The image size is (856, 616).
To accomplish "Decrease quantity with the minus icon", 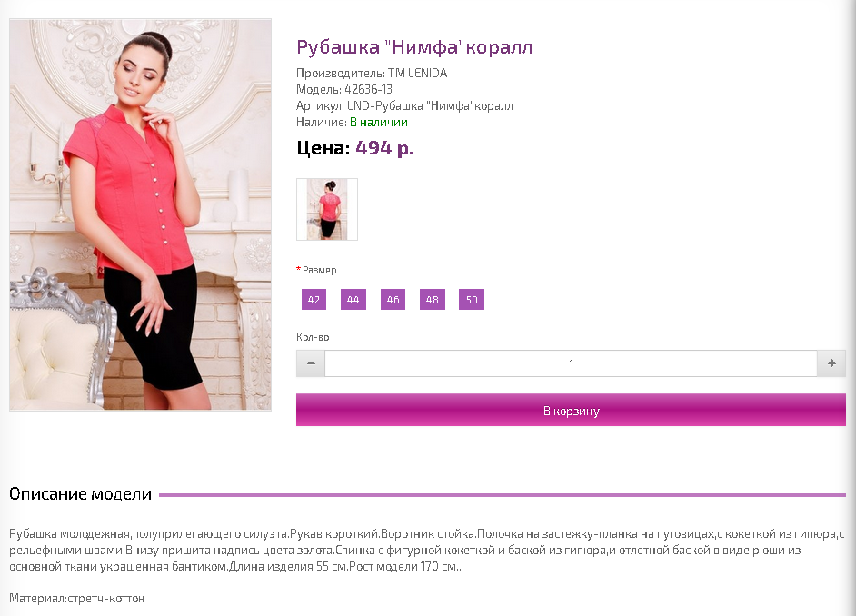I will pyautogui.click(x=311, y=363).
